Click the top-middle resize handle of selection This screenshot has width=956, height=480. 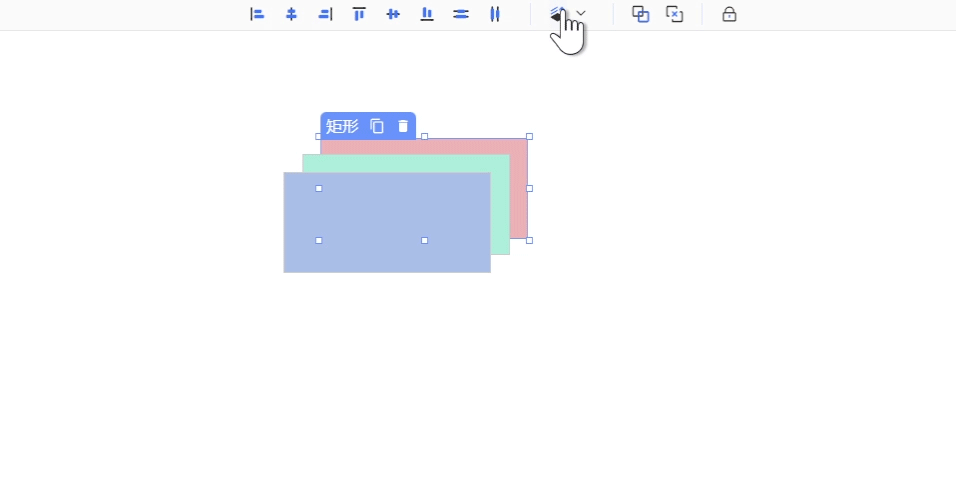[424, 137]
